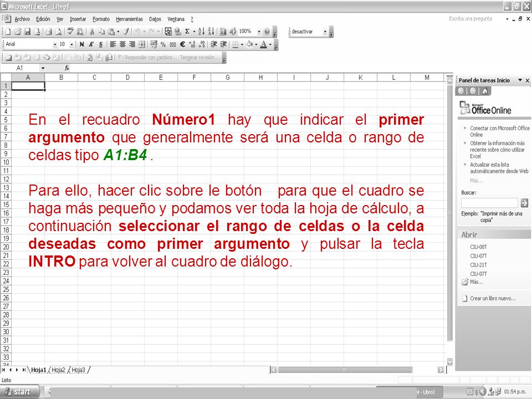Open recent file CIU-21T
This screenshot has height=399, width=532.
(x=478, y=265)
